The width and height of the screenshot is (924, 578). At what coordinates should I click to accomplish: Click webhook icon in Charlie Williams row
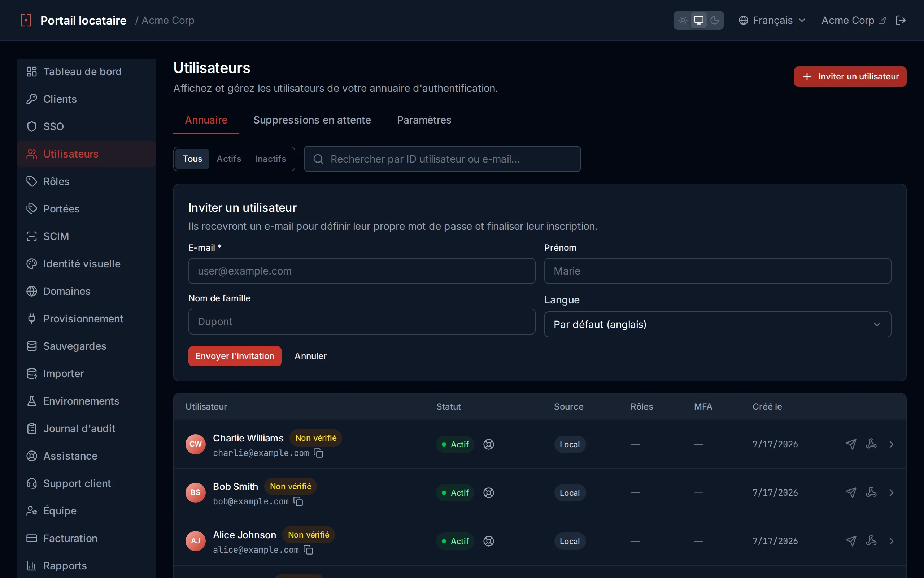pos(871,444)
